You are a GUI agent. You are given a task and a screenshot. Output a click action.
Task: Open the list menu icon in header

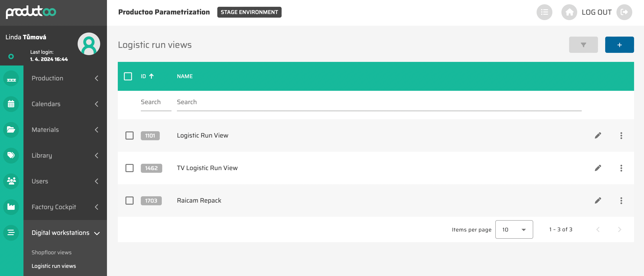(x=544, y=12)
